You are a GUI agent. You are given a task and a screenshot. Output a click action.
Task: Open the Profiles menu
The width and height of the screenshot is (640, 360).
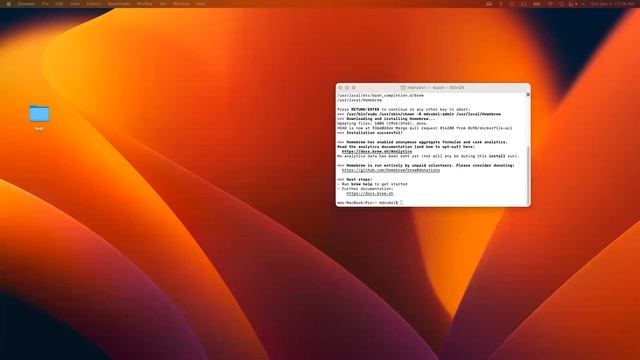[x=144, y=4]
